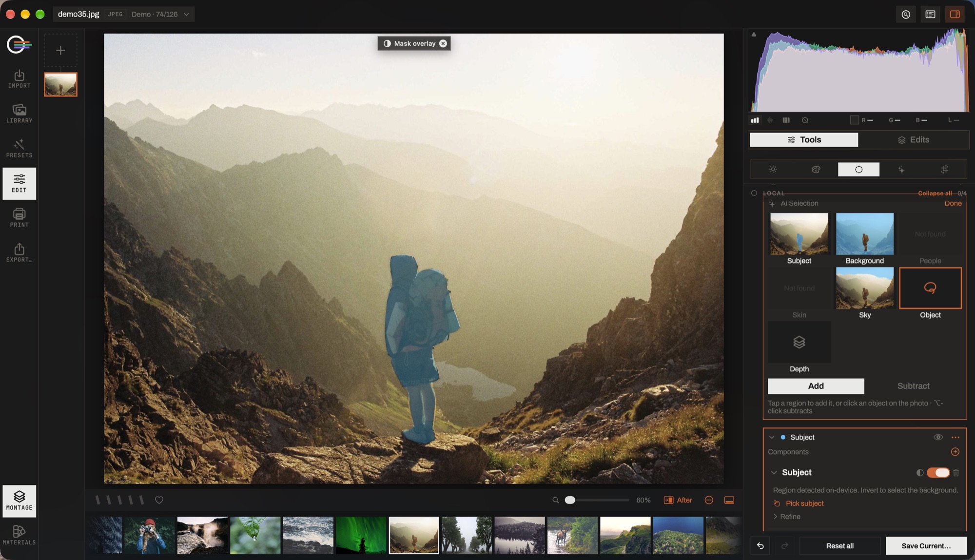Open the Materials section
This screenshot has width=975, height=560.
pos(19,535)
